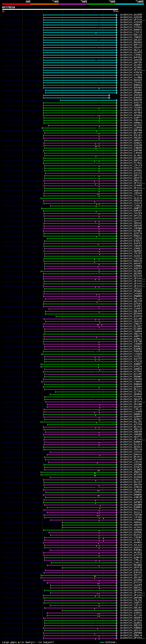The image size is (146, 644).
Task: Select hit label UniRef100_C6E643
Action: click(131, 193)
